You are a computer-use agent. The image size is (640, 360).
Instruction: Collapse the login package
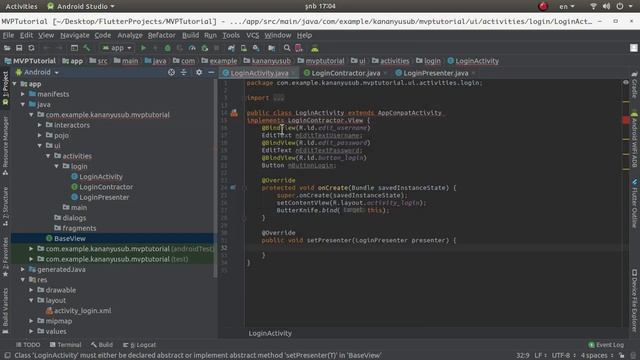click(57, 167)
